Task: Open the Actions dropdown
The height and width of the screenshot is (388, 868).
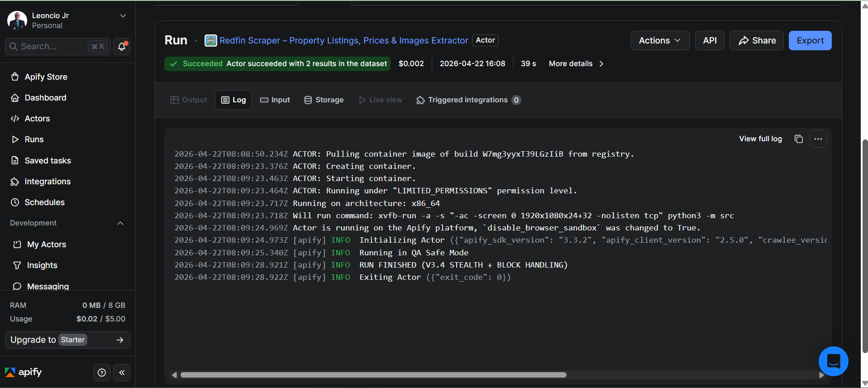Action: (x=660, y=40)
